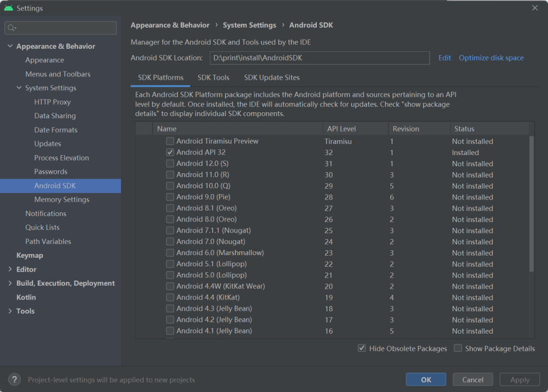The image size is (548, 392).
Task: Expand the Tools tree node
Action: point(10,311)
